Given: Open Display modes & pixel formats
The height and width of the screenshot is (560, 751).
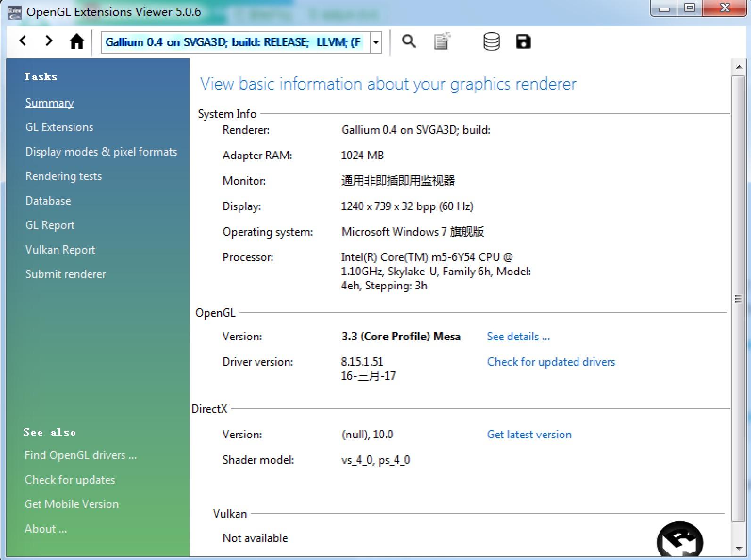Looking at the screenshot, I should click(101, 152).
